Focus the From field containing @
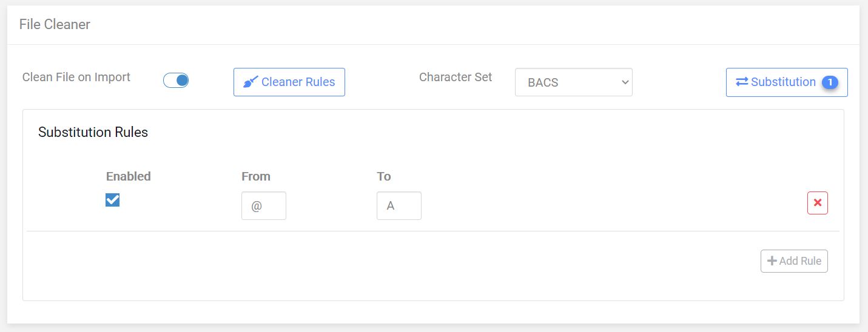The image size is (868, 332). (x=263, y=206)
